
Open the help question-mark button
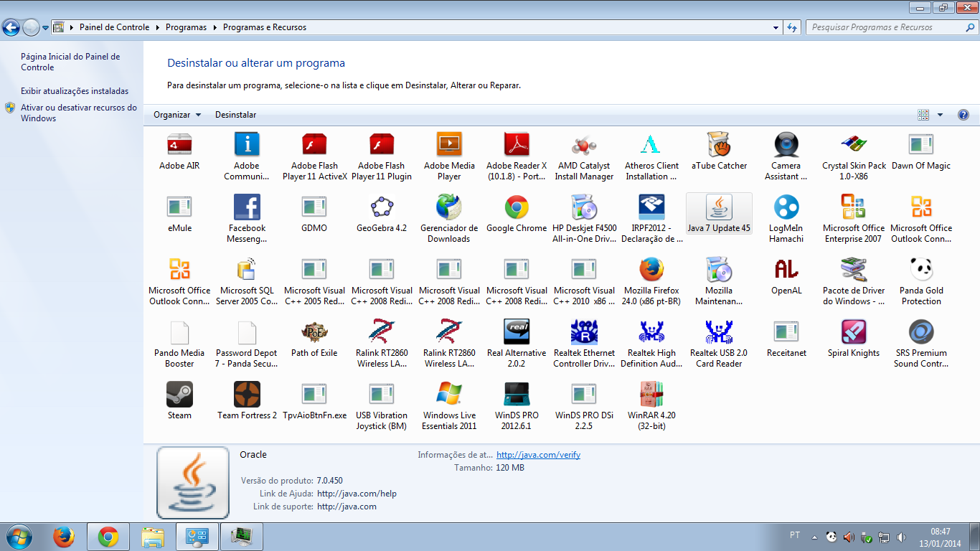(963, 115)
